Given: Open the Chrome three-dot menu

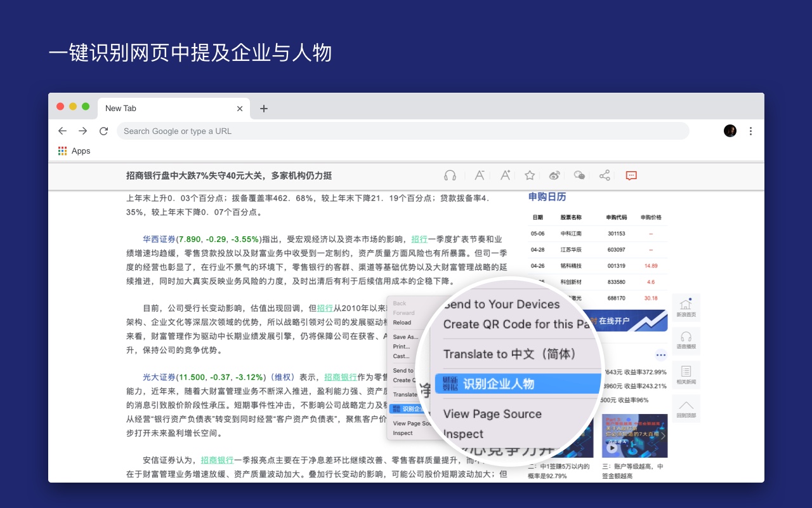Looking at the screenshot, I should (750, 131).
